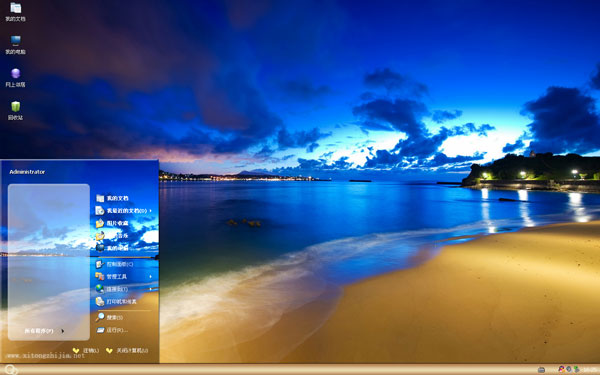This screenshot has height=375, width=600.
Task: Click the green system tray icon
Action: [576, 369]
